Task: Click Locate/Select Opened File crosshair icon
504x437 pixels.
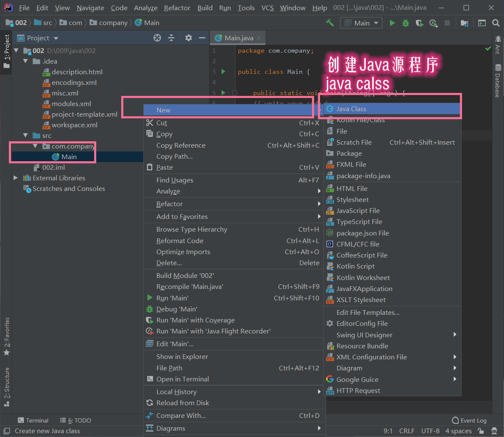Action: pyautogui.click(x=157, y=38)
